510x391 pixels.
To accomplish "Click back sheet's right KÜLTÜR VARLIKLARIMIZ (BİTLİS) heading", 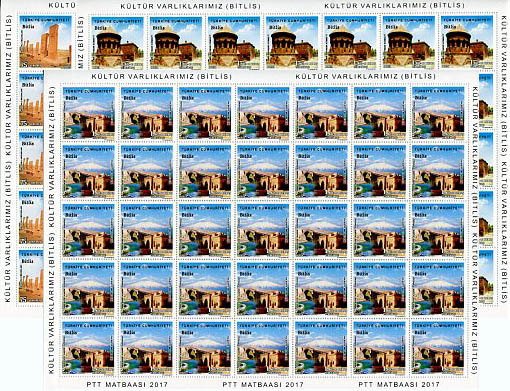I will coord(395,6).
